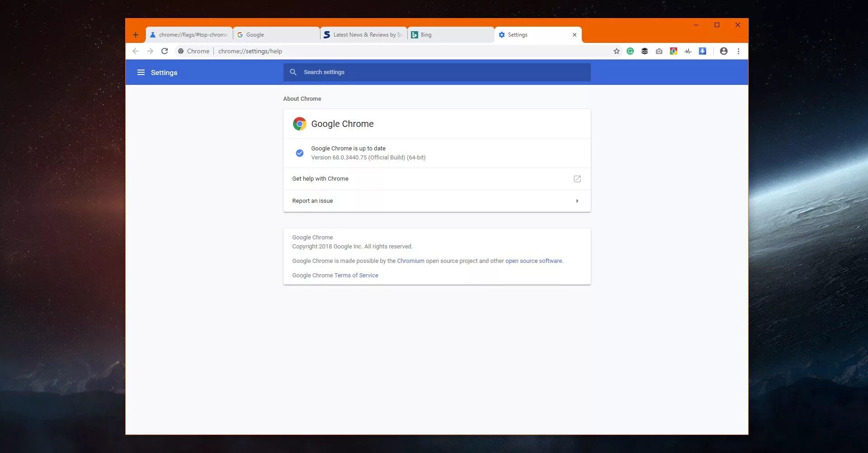Click the Google Chrome is up to date text

(x=348, y=149)
